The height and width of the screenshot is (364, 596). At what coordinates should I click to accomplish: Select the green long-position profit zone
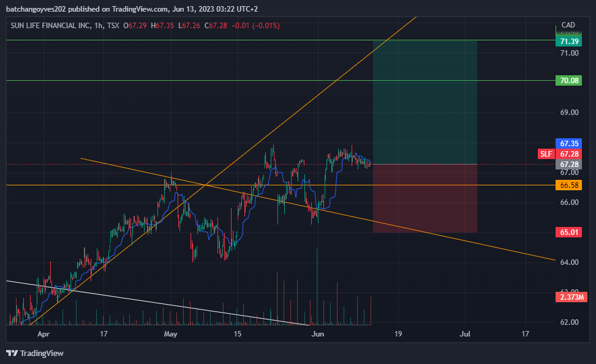[425, 103]
